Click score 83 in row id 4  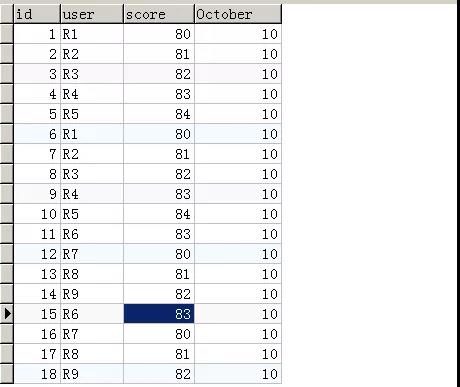click(x=159, y=94)
